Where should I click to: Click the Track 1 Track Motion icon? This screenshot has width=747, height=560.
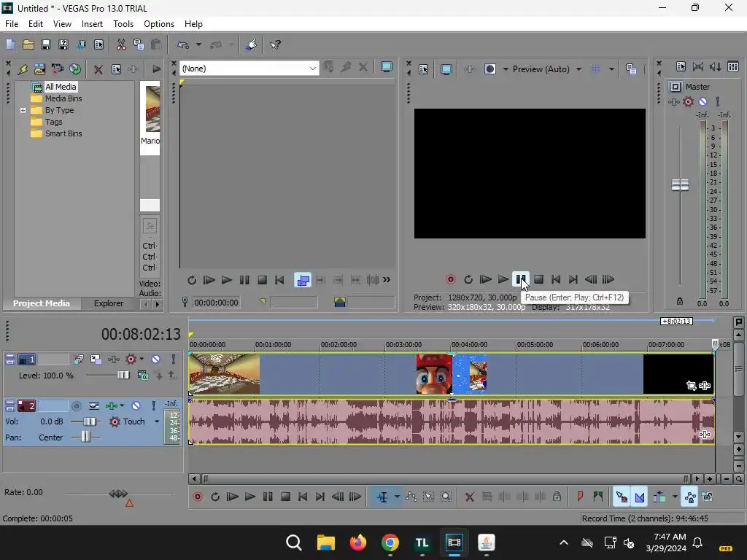tap(96, 359)
